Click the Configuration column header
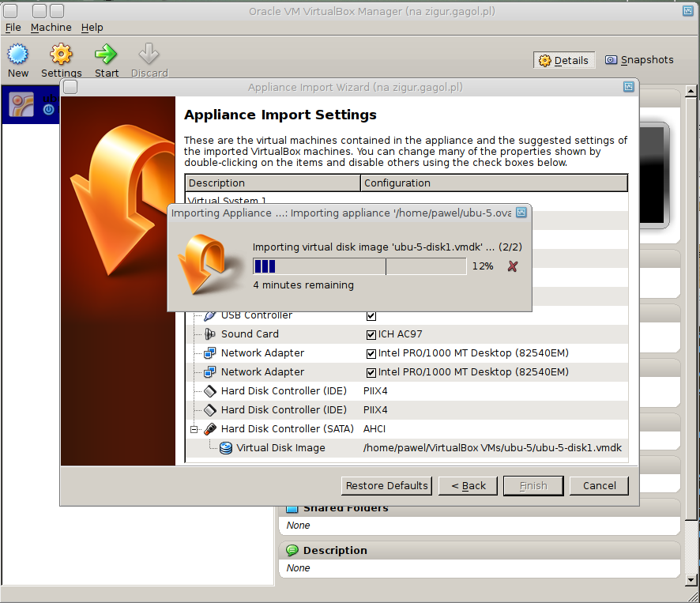This screenshot has height=603, width=700. click(494, 183)
